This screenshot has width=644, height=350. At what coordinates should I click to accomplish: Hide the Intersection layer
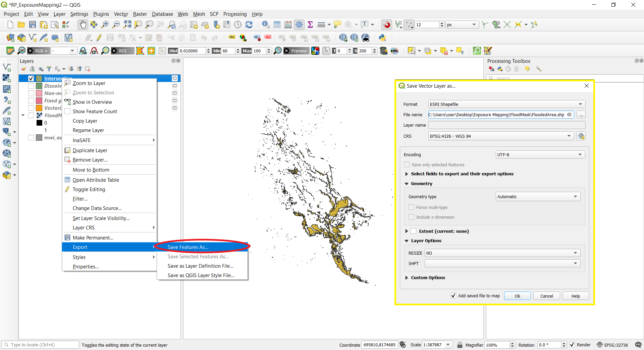pyautogui.click(x=30, y=78)
